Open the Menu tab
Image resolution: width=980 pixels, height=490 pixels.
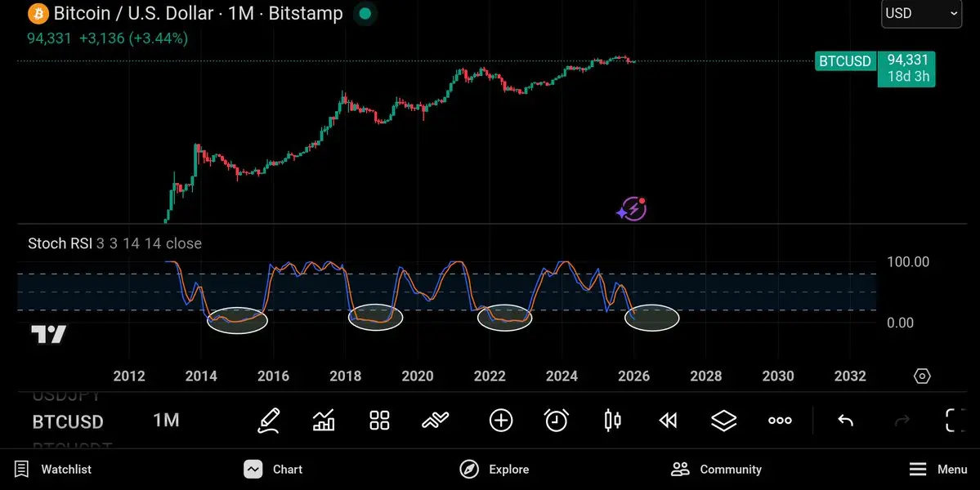pos(937,470)
